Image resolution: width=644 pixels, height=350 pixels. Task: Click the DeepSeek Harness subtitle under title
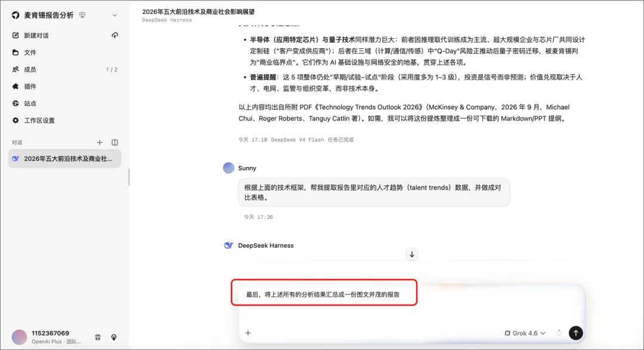tap(167, 20)
